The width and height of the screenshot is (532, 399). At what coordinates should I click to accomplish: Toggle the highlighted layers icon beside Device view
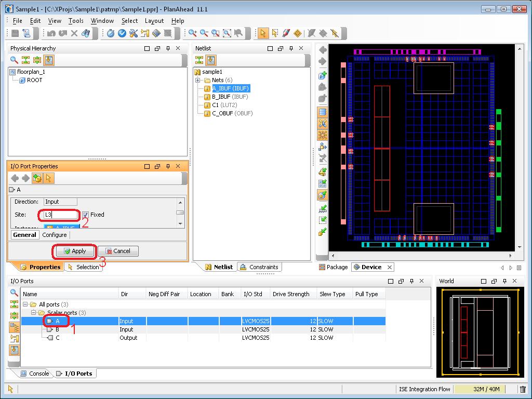click(323, 112)
